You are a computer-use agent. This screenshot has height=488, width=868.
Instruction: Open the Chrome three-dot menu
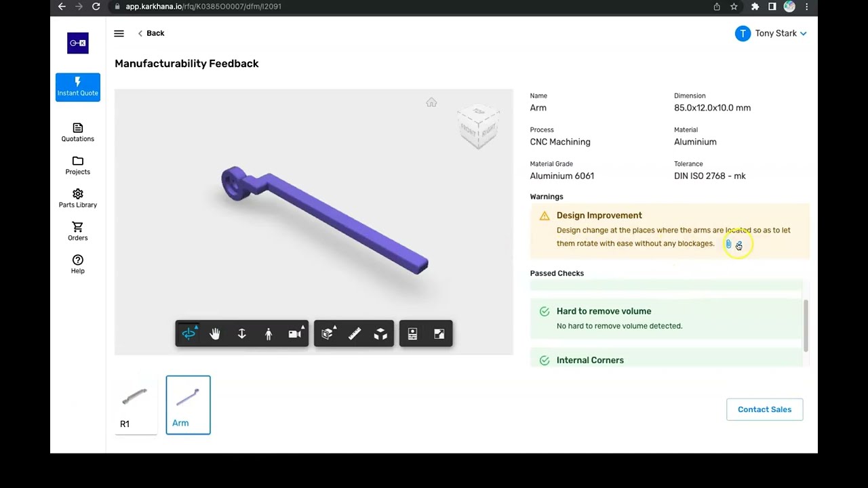(806, 7)
